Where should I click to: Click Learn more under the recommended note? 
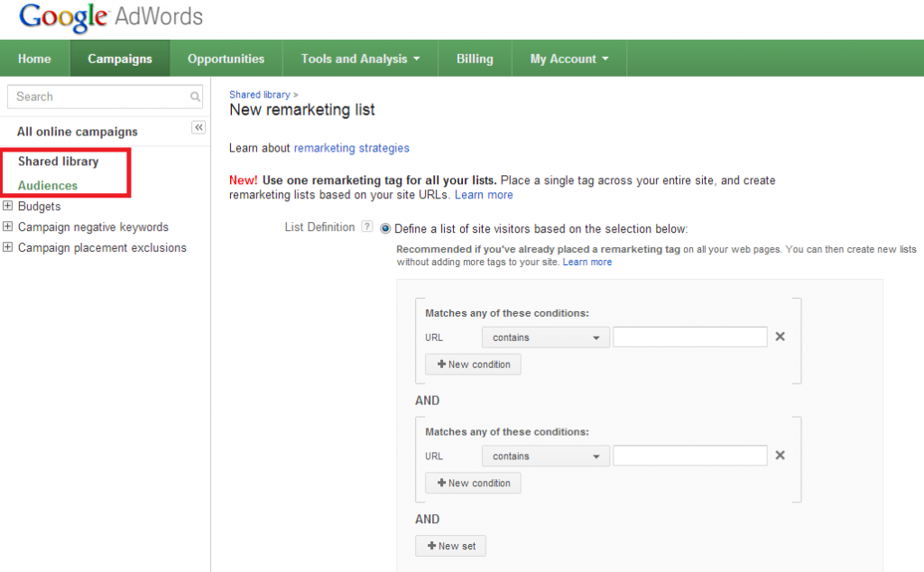(587, 263)
